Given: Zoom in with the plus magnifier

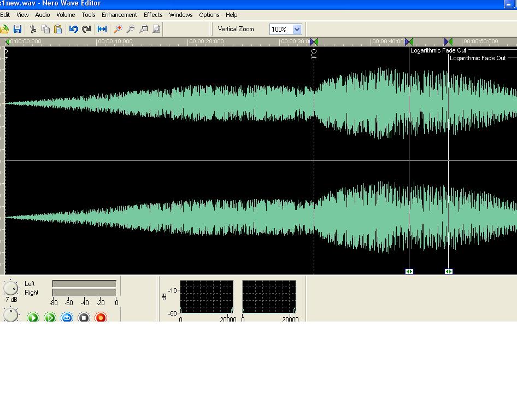Looking at the screenshot, I should [117, 29].
